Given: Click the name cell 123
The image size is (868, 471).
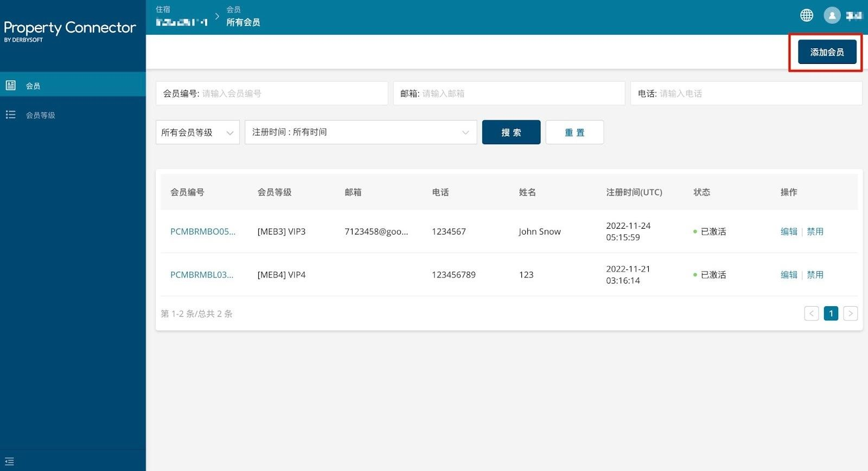Looking at the screenshot, I should coord(526,275).
